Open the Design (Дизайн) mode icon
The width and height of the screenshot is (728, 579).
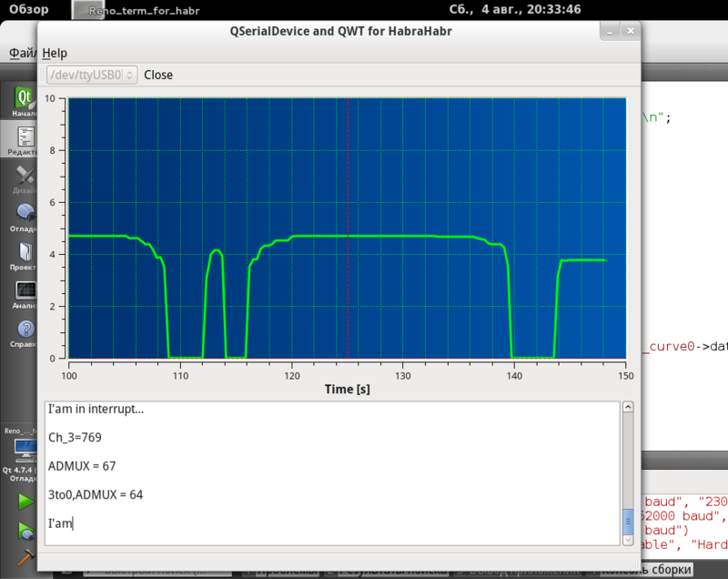pos(25,179)
